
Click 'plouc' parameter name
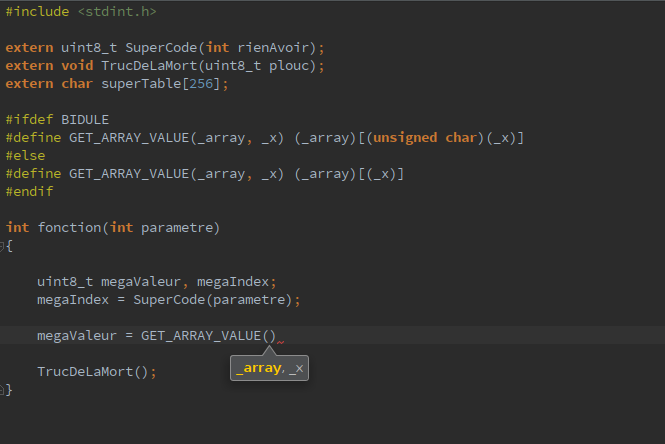[289, 66]
